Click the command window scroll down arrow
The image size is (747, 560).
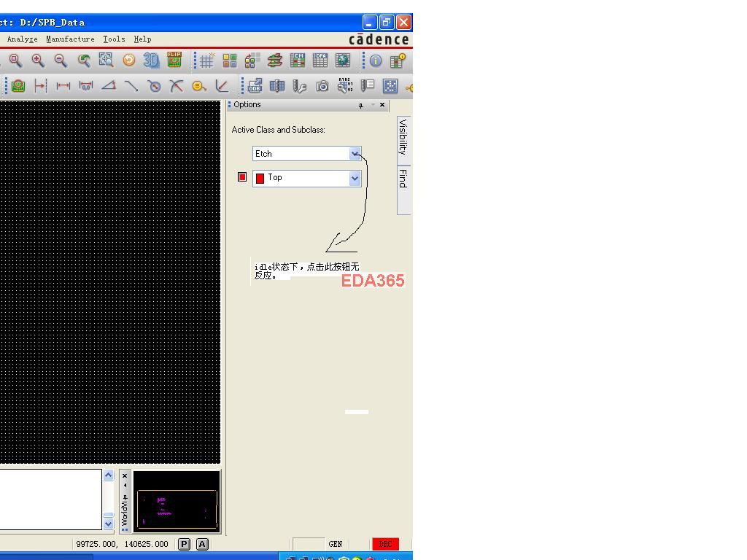tap(109, 524)
